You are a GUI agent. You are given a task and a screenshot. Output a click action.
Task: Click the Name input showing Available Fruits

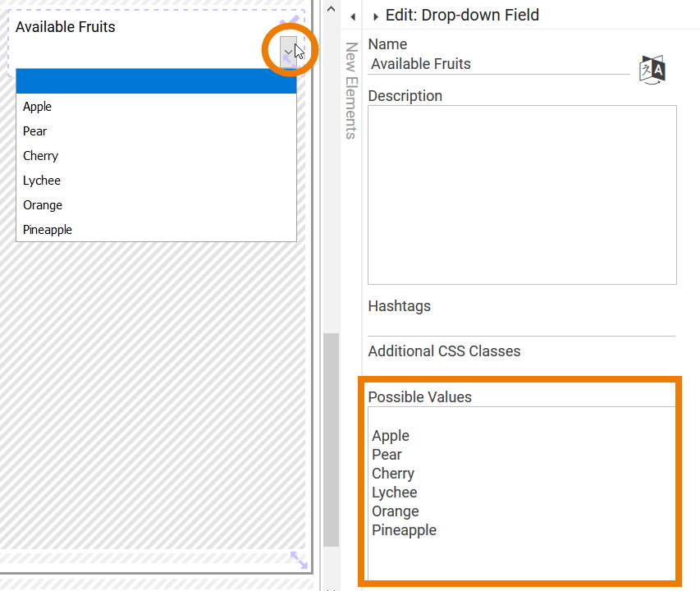pos(492,64)
